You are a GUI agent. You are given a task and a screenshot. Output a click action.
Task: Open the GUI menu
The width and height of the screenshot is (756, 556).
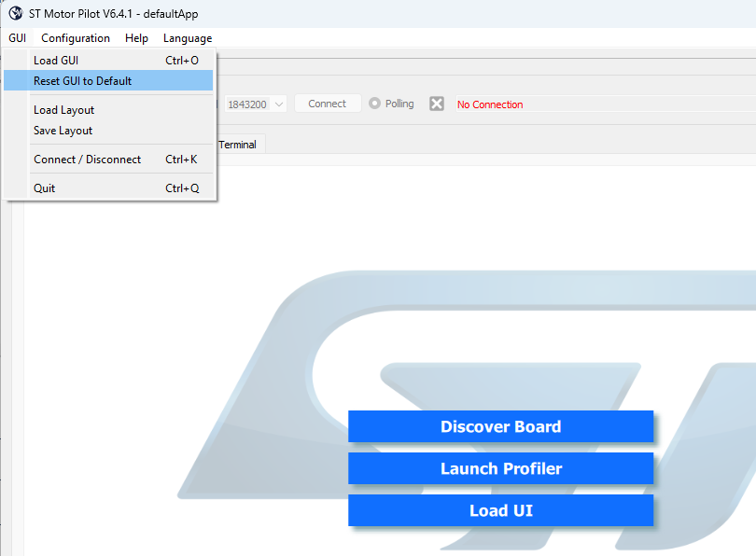click(x=18, y=38)
